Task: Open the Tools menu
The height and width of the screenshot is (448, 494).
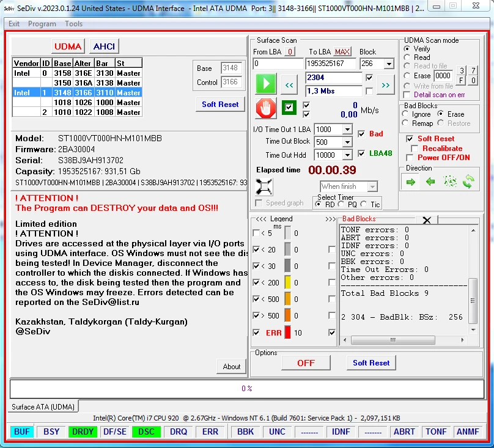Action: tap(74, 24)
